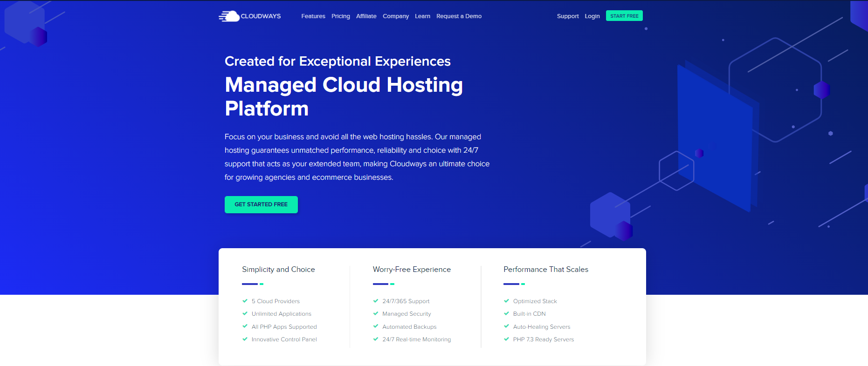Click the Optimized Stack text
Image resolution: width=868 pixels, height=366 pixels.
(x=535, y=301)
